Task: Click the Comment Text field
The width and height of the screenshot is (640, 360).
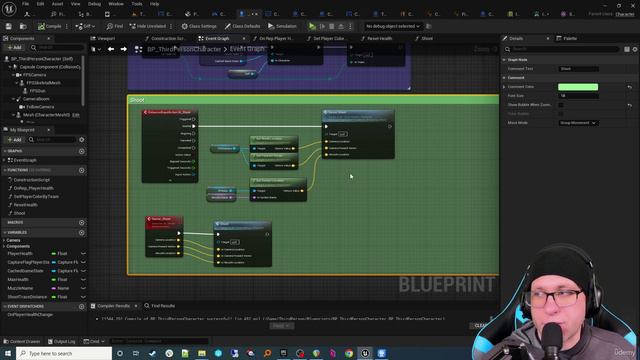Action: tap(578, 69)
